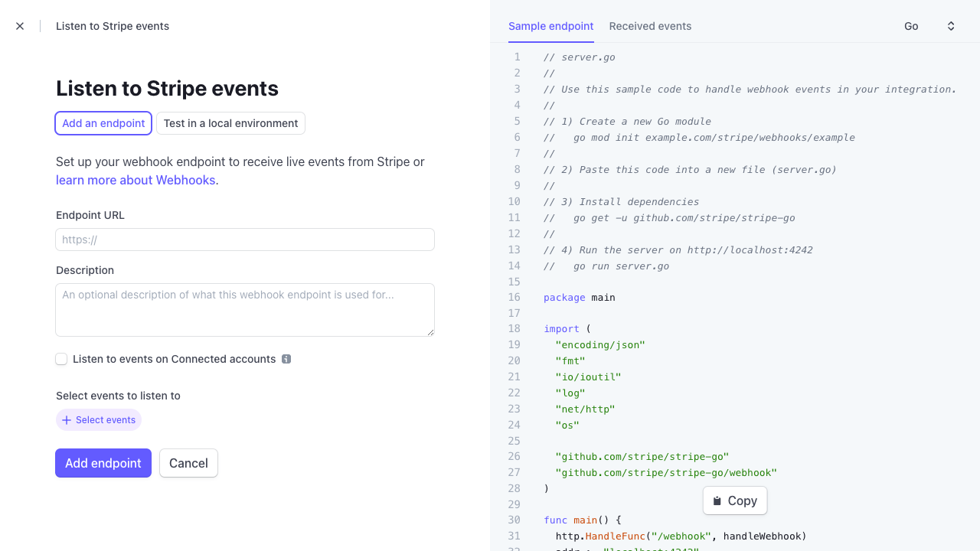Open the Go language dropdown
This screenshot has height=551, width=980.
point(929,26)
